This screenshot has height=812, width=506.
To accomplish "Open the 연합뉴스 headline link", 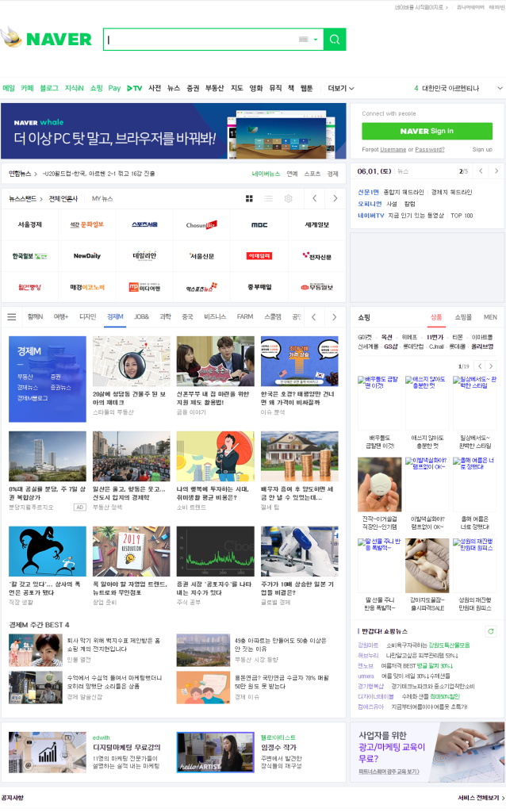I will coord(98,174).
